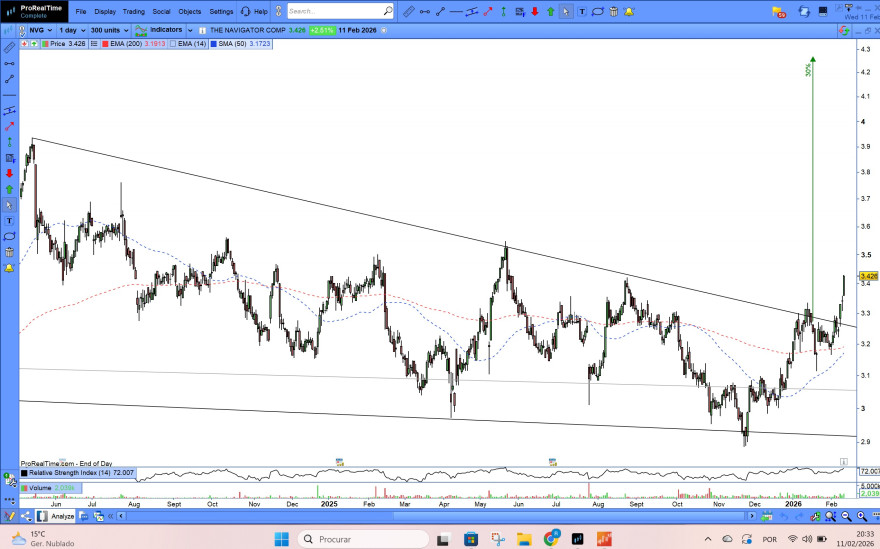Pick the green up arrow drawing tool
The height and width of the screenshot is (549, 880).
550,12
